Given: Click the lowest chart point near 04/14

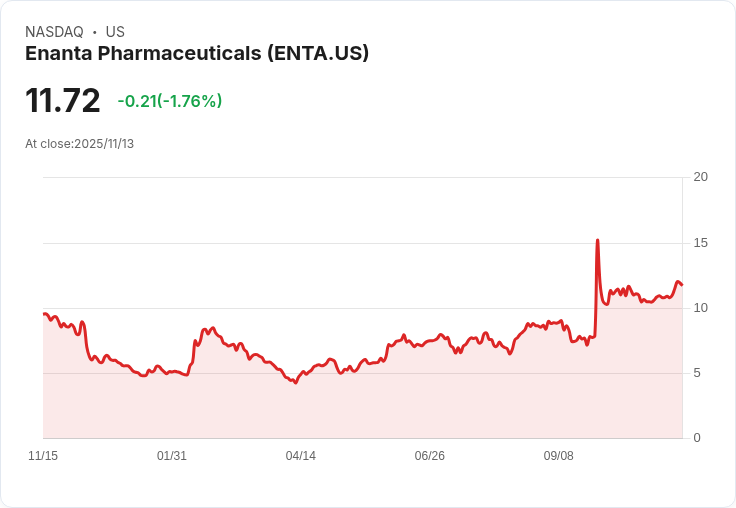Looking at the screenshot, I should pyautogui.click(x=295, y=383).
